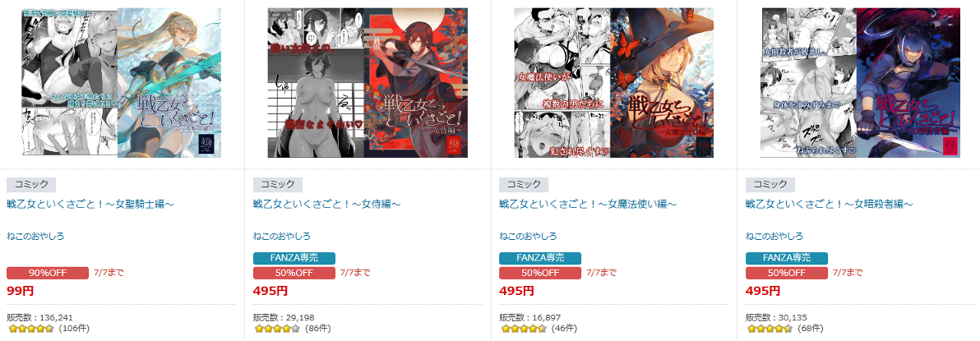Click FANZA専売 badge on 女暗殺者編
980x341 pixels.
click(786, 258)
